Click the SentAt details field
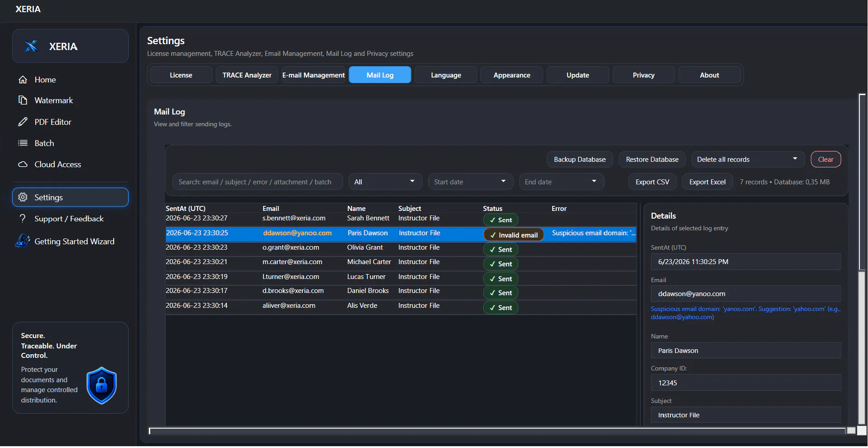The image size is (868, 448). [746, 261]
